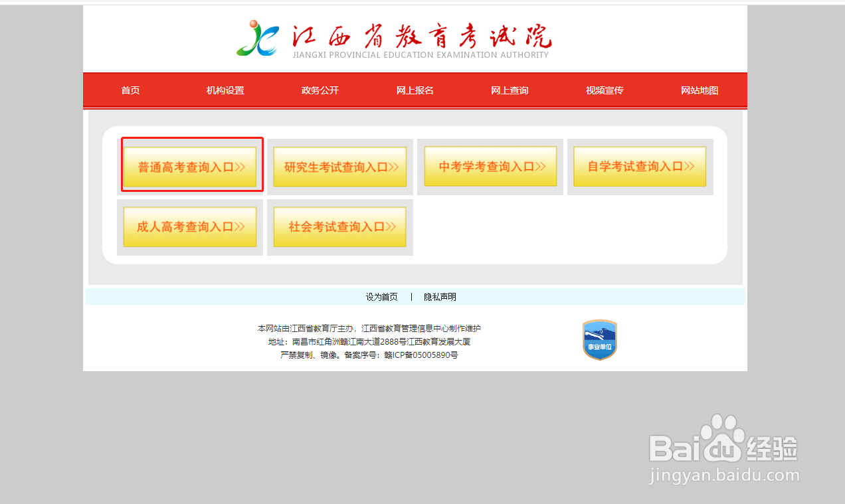Open 社会考试查询入口
The image size is (845, 504).
pos(339,226)
